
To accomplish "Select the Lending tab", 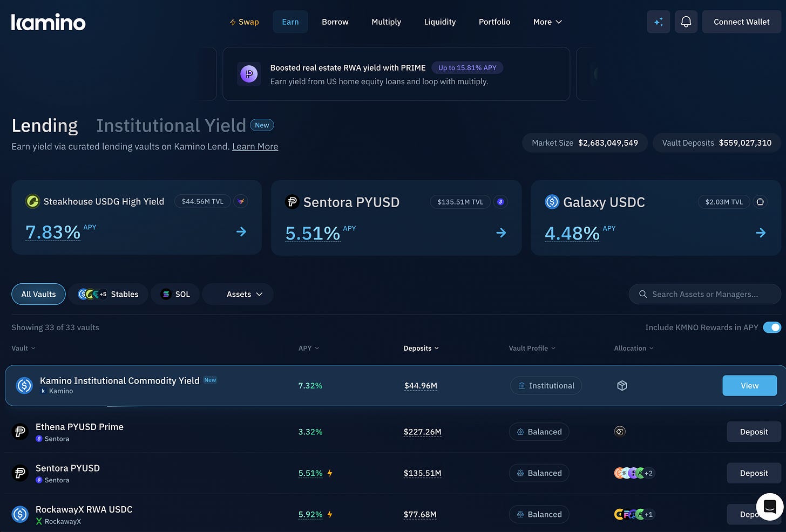I will pos(45,126).
